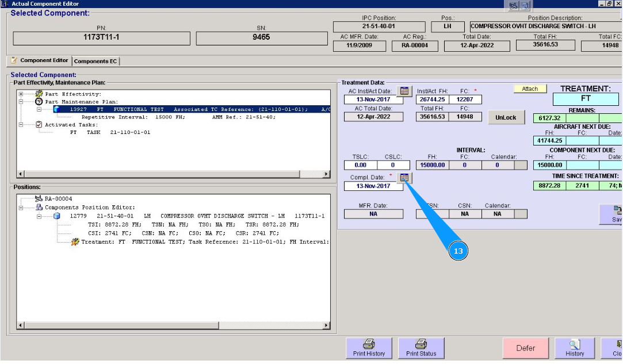Switch to the Components EC tab
623x364 pixels.
[95, 61]
